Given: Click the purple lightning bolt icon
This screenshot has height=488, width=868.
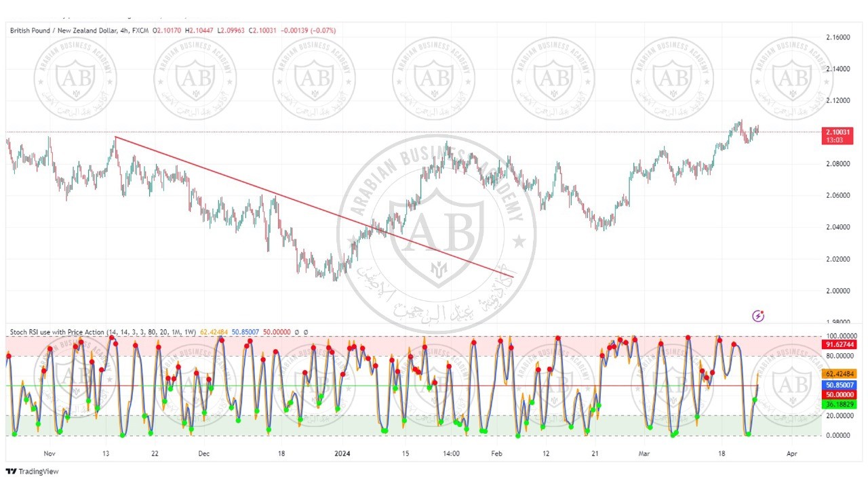Looking at the screenshot, I should [x=758, y=316].
